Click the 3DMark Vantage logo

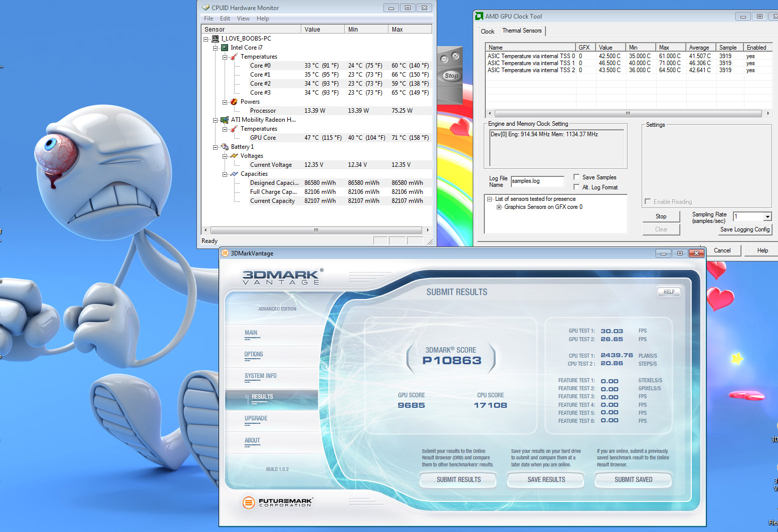click(283, 277)
